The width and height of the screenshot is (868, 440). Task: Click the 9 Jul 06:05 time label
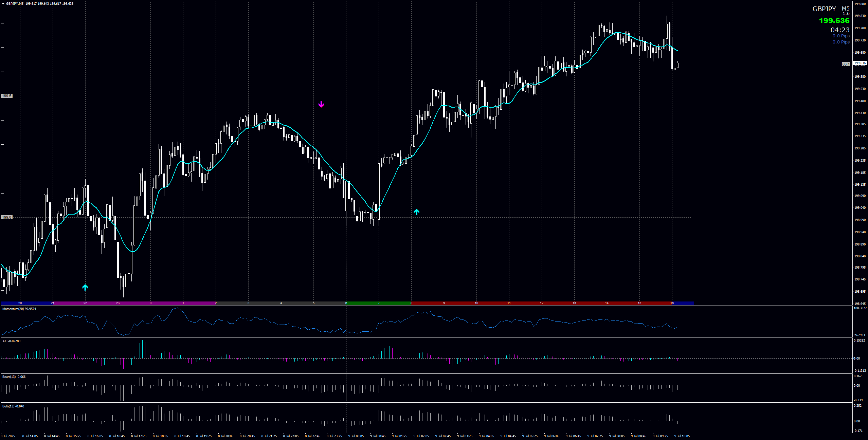552,436
